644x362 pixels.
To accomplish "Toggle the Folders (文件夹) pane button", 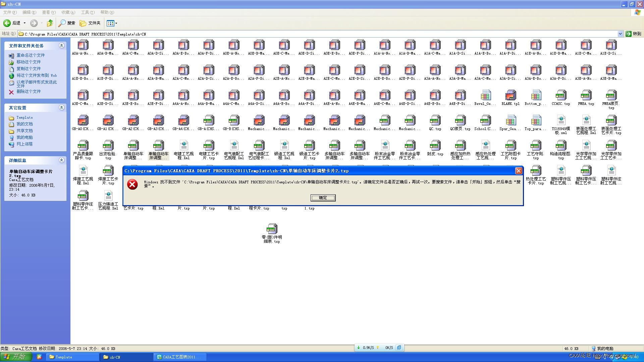I will tap(90, 23).
